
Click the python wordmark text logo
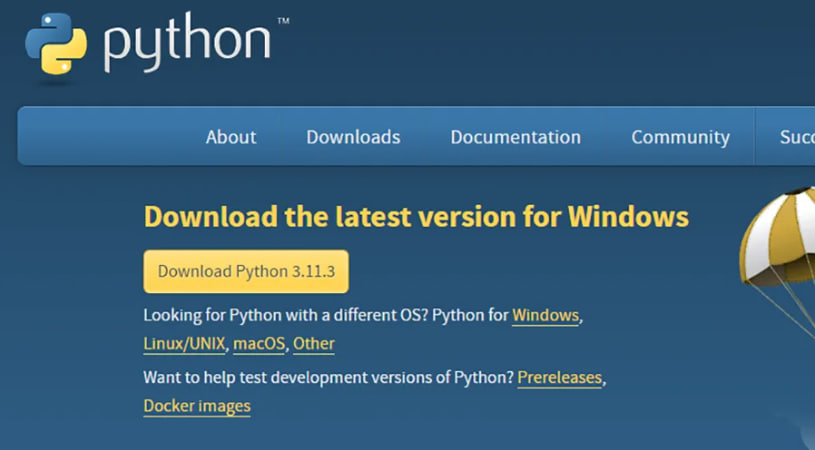tap(187, 42)
